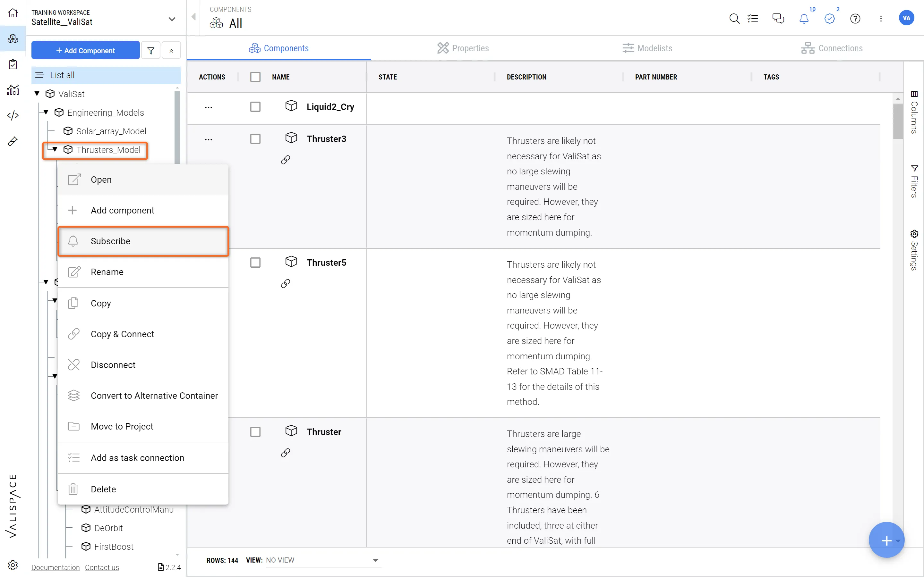This screenshot has width=924, height=577.
Task: Click the home icon in sidebar
Action: pos(13,13)
